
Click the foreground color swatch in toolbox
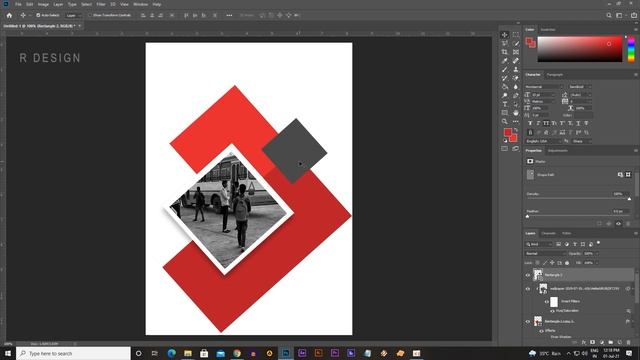point(507,132)
